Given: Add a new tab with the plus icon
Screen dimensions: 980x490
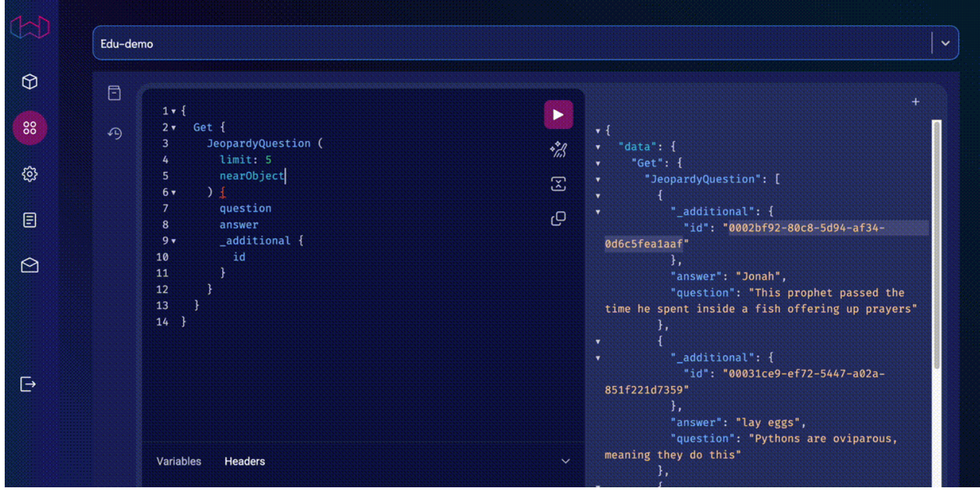Looking at the screenshot, I should (916, 102).
